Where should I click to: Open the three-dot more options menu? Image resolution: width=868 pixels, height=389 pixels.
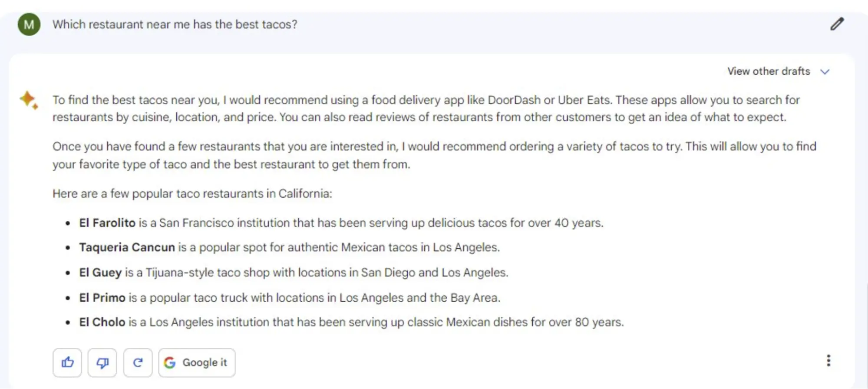[829, 360]
